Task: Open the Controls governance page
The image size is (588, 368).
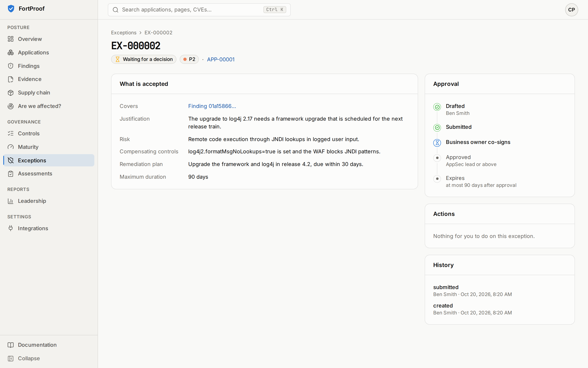Action: 49,133
